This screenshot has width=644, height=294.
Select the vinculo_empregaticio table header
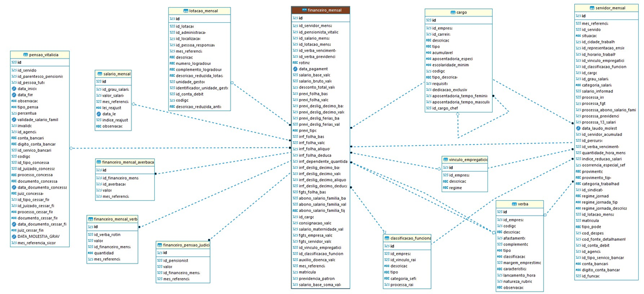point(465,159)
